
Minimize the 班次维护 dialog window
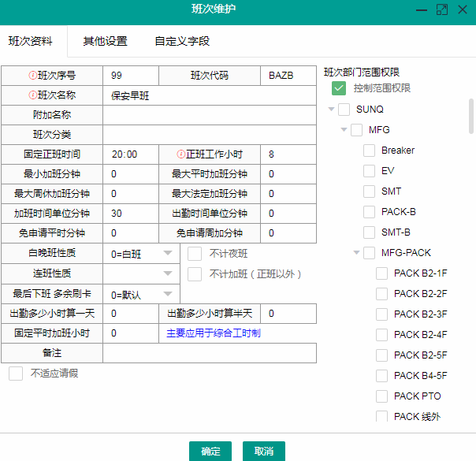point(422,9)
